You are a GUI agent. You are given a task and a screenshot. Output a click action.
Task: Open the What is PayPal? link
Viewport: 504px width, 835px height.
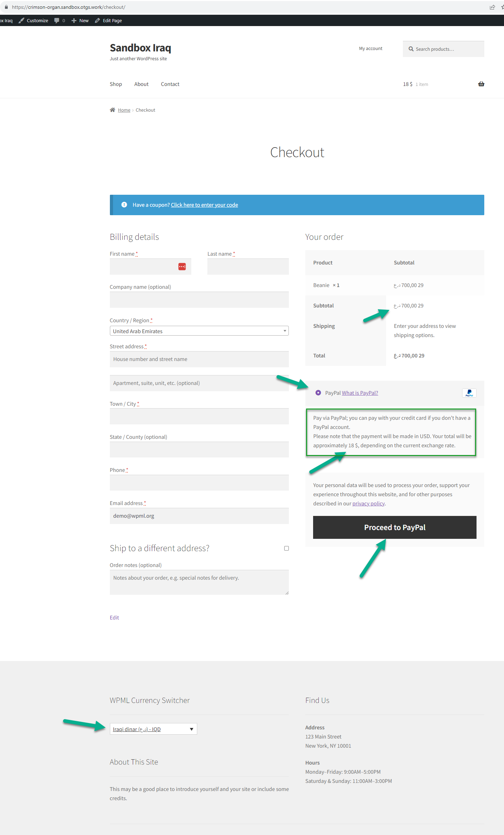tap(360, 393)
